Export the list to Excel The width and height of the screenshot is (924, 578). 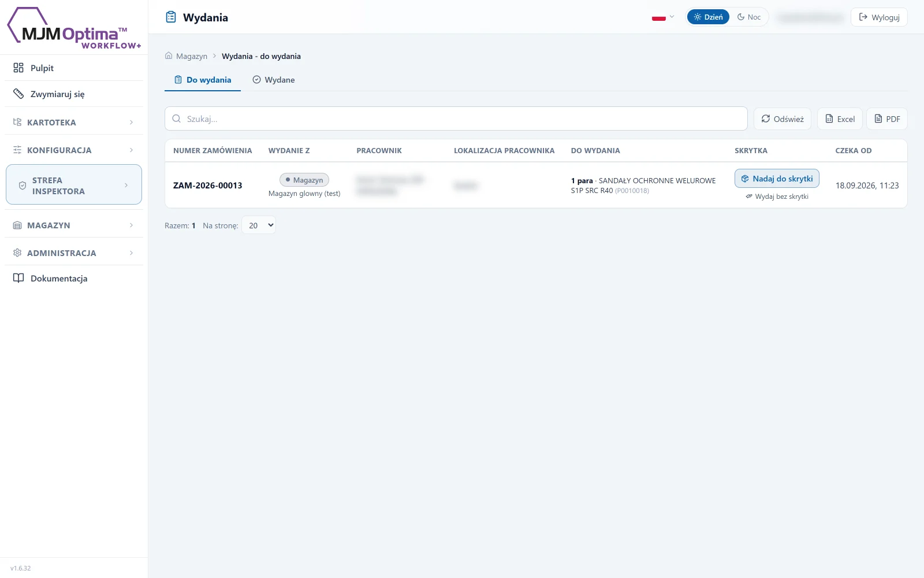tap(840, 119)
